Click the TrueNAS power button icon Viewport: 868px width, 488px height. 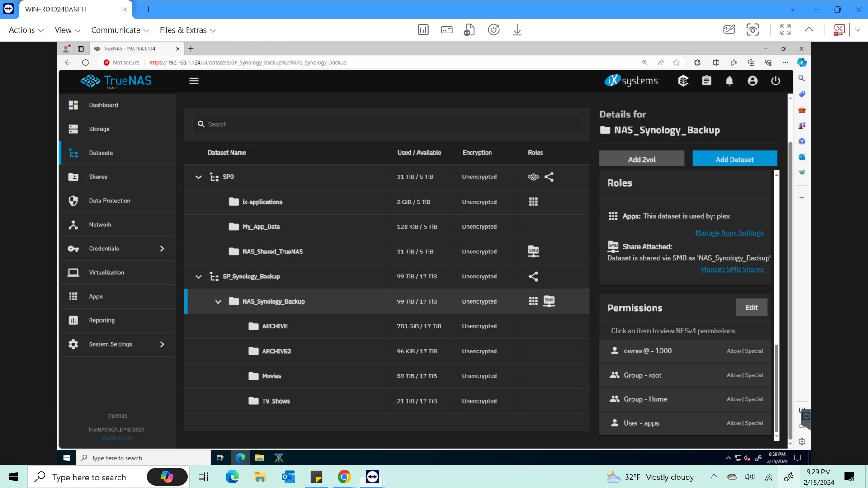(775, 81)
